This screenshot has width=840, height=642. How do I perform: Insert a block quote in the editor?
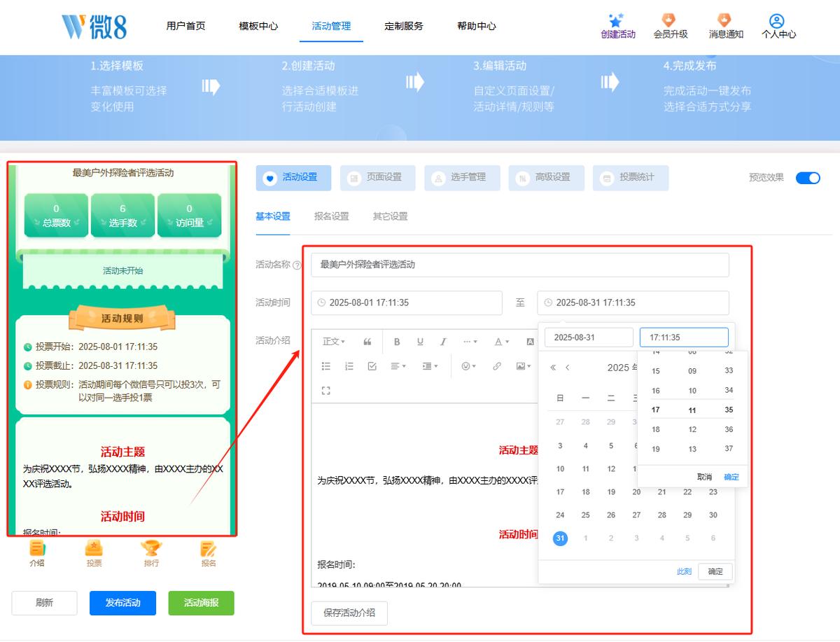367,342
